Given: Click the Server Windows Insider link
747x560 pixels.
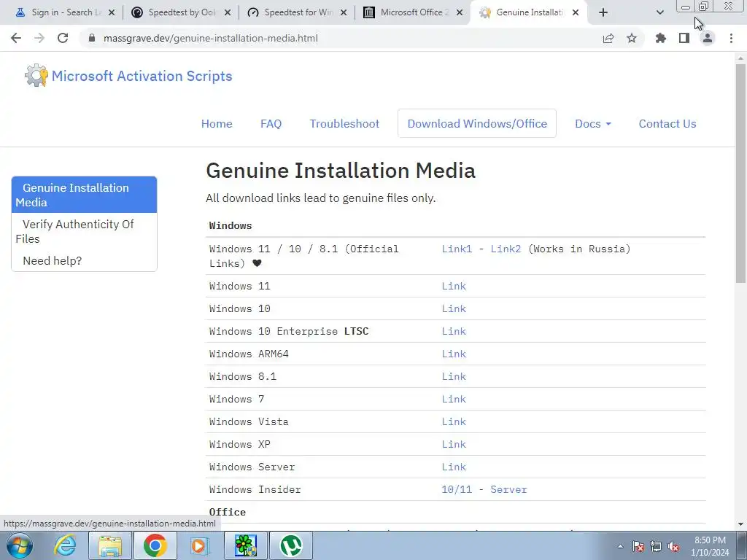Looking at the screenshot, I should [508, 489].
